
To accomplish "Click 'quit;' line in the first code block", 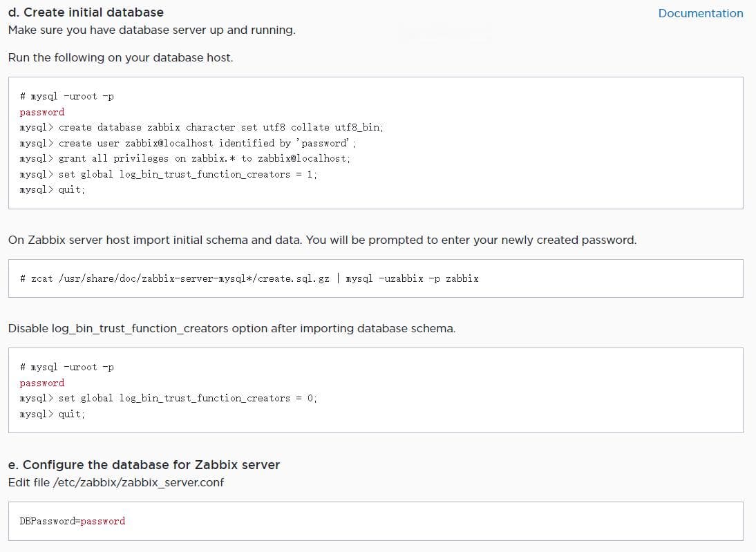I will 53,189.
